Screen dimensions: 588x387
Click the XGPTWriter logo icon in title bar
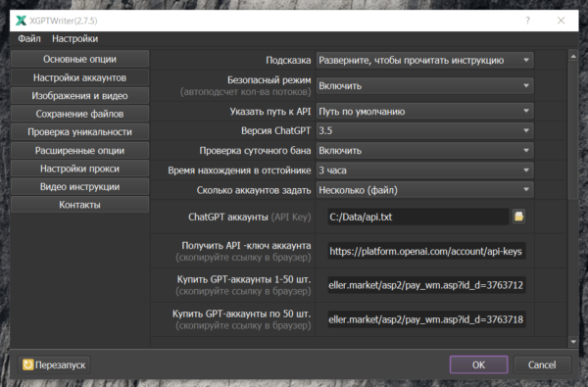21,21
